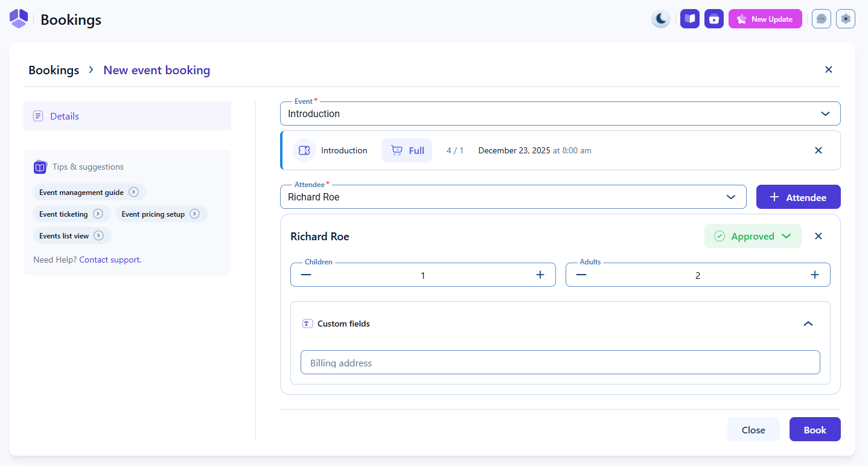Image resolution: width=868 pixels, height=466 pixels.
Task: Open the Event pricing setup tip
Action: coord(161,214)
